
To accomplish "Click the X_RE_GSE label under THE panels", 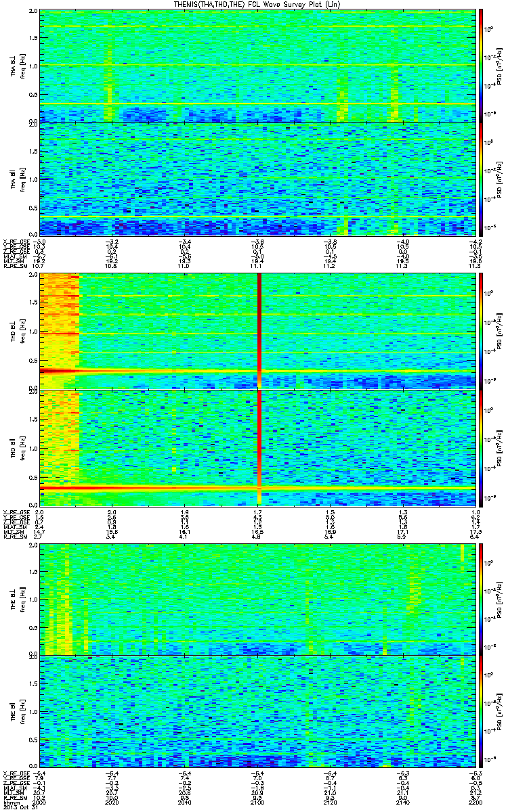I will 16,773.
